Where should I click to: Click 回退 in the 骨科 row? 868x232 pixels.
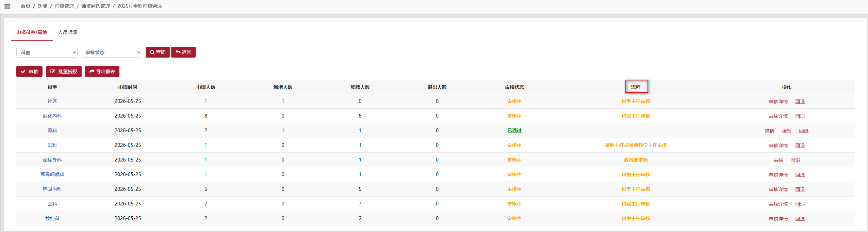tap(804, 131)
